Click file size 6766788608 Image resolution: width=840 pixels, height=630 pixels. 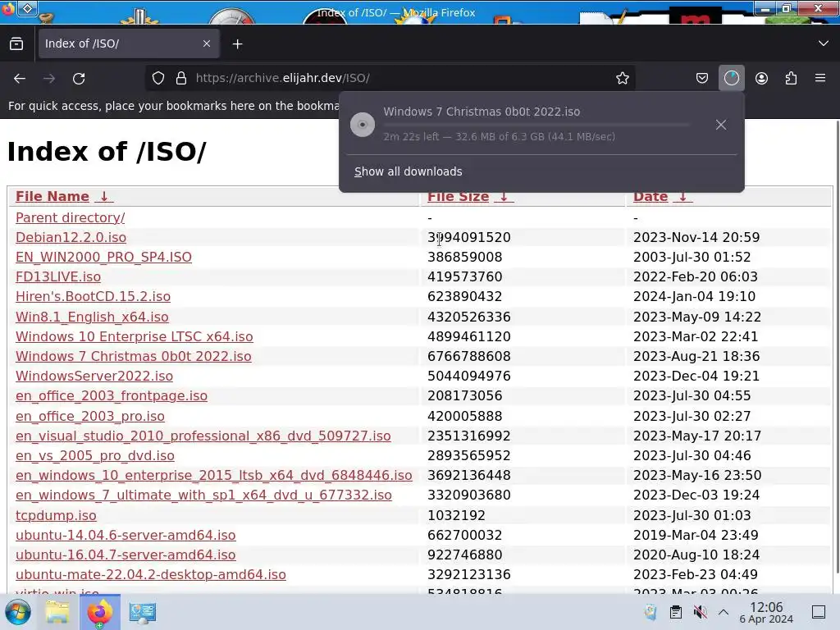click(468, 357)
